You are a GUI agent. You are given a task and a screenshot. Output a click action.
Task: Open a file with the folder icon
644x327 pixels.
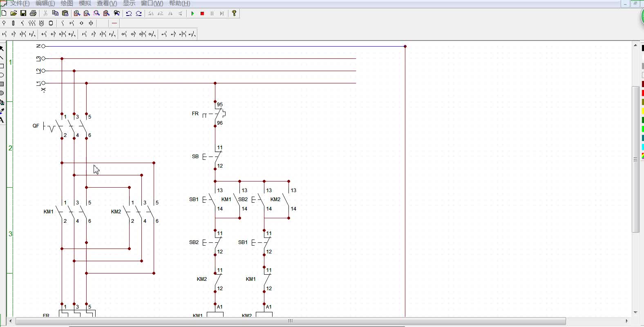(13, 13)
